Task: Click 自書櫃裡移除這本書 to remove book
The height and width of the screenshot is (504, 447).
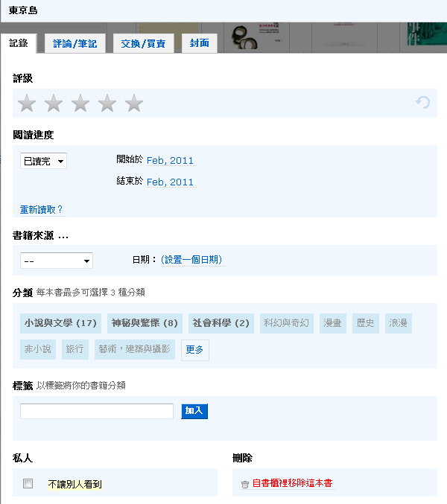Action: [292, 483]
